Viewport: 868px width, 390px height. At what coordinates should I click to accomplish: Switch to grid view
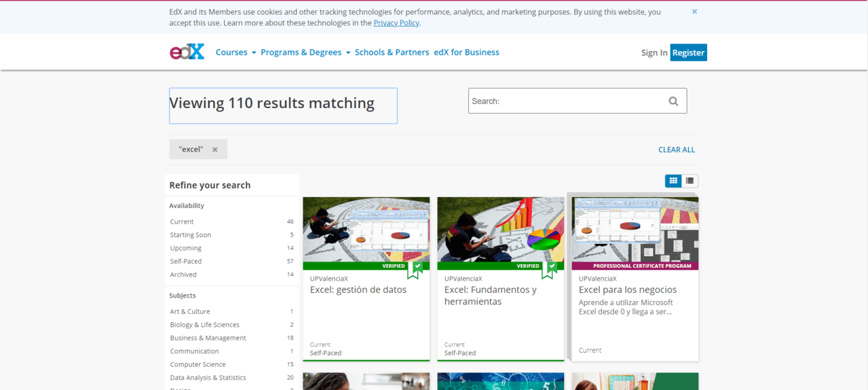(x=673, y=181)
